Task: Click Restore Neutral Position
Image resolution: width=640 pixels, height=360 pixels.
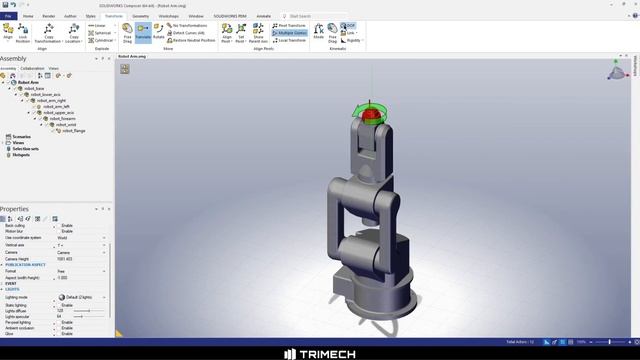Action: [x=191, y=40]
